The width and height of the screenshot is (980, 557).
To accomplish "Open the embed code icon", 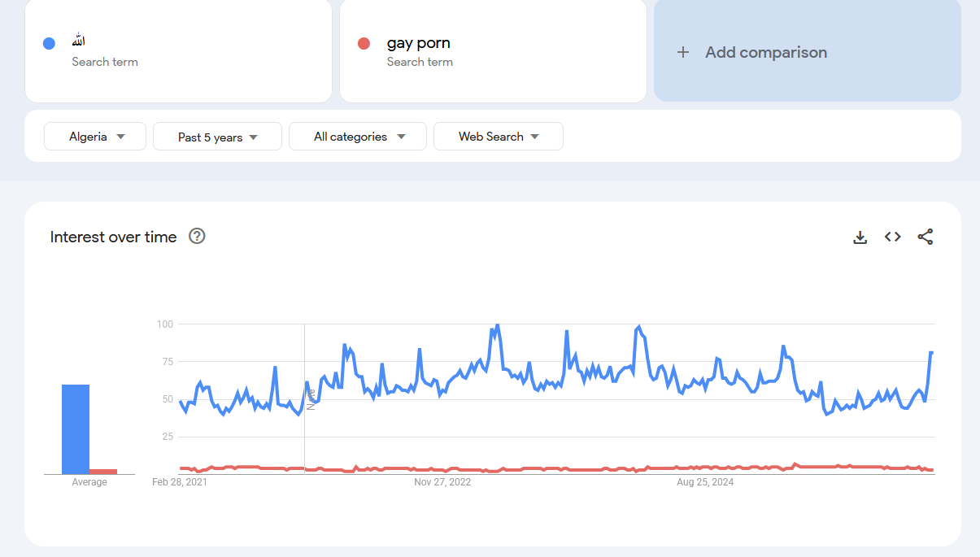I will point(892,237).
